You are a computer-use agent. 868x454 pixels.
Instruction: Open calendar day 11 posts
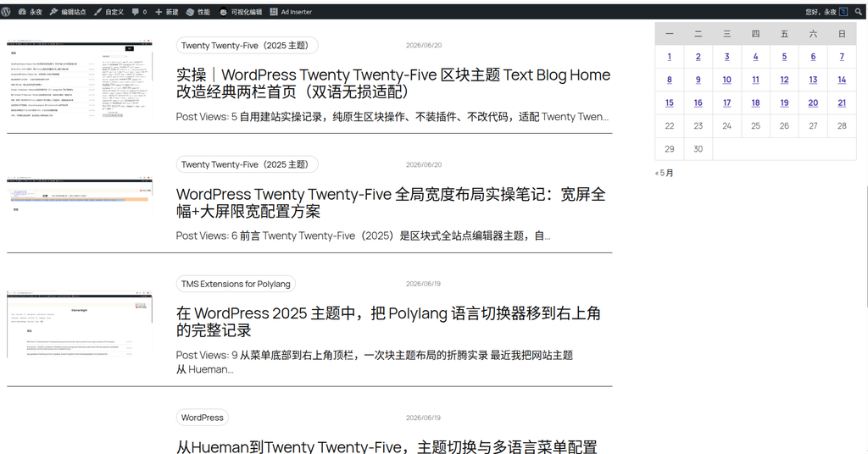[x=755, y=80]
